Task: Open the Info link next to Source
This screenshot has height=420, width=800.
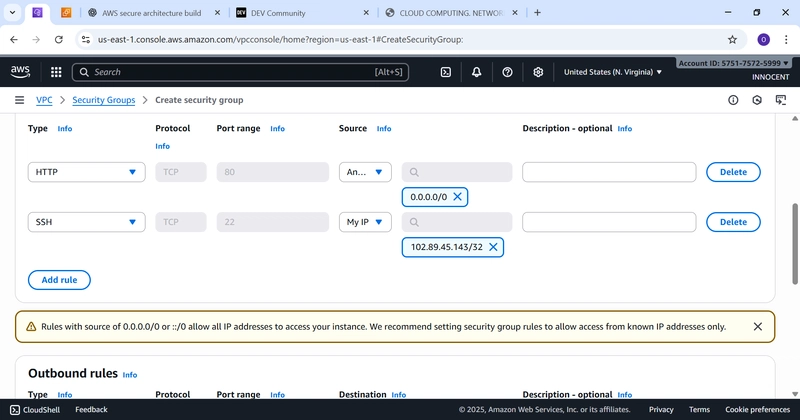Action: (x=384, y=129)
